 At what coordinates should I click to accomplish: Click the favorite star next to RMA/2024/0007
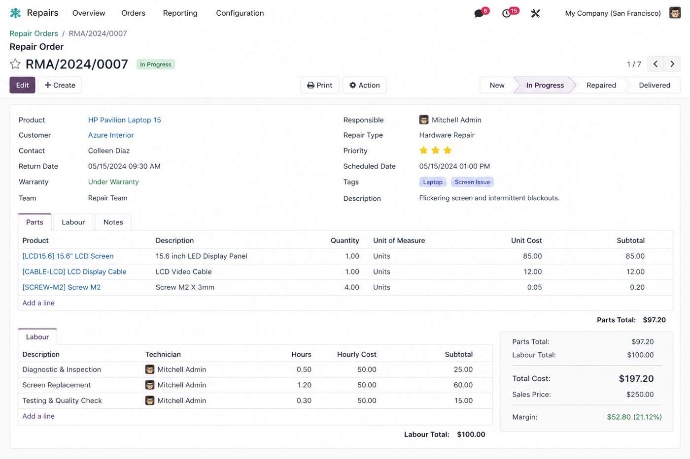pyautogui.click(x=15, y=64)
